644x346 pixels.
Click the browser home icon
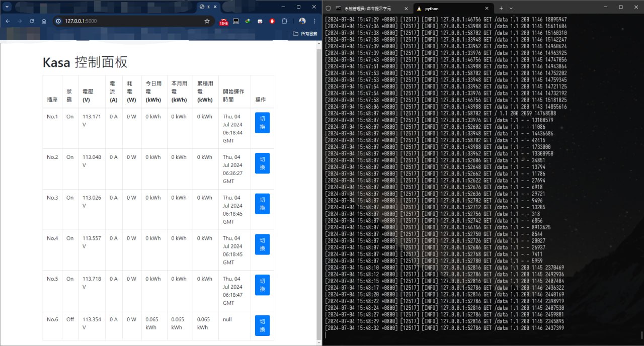(44, 21)
